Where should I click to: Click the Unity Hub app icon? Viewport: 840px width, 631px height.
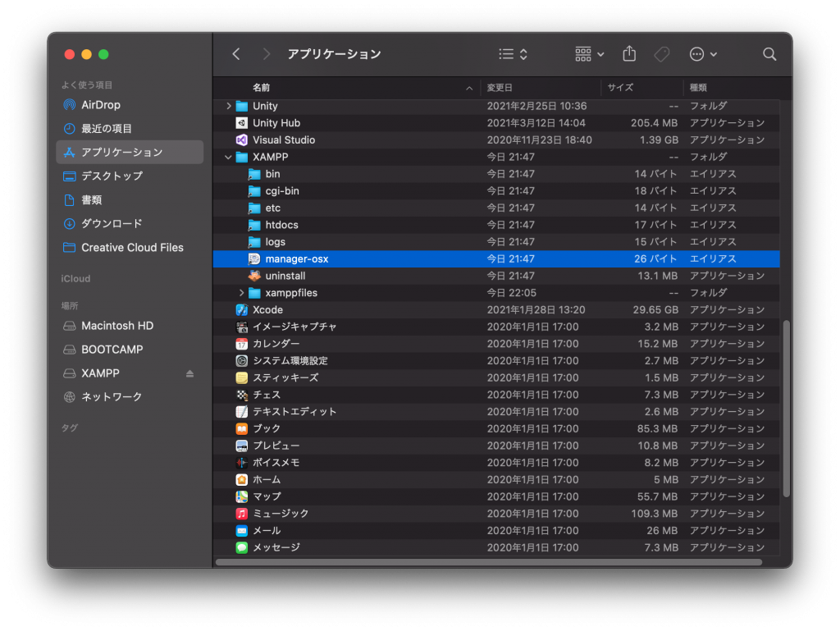(242, 123)
